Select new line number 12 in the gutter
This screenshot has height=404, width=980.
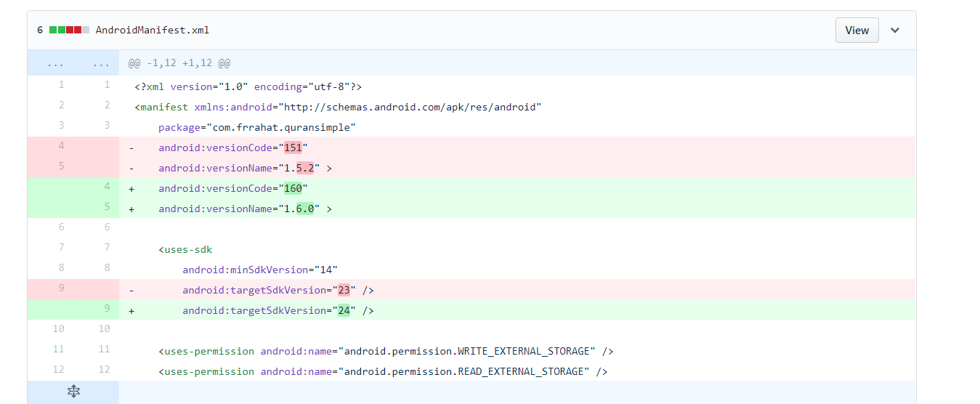(104, 369)
